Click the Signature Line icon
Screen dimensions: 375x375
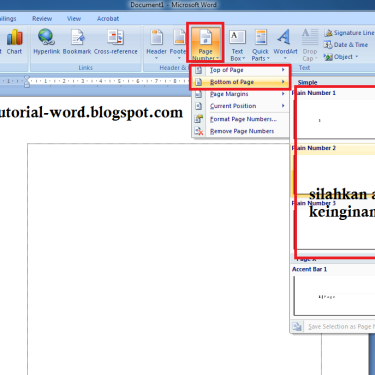328,33
